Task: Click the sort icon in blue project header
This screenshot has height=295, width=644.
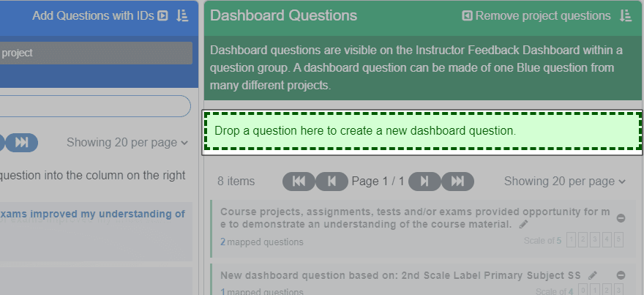Action: (182, 15)
